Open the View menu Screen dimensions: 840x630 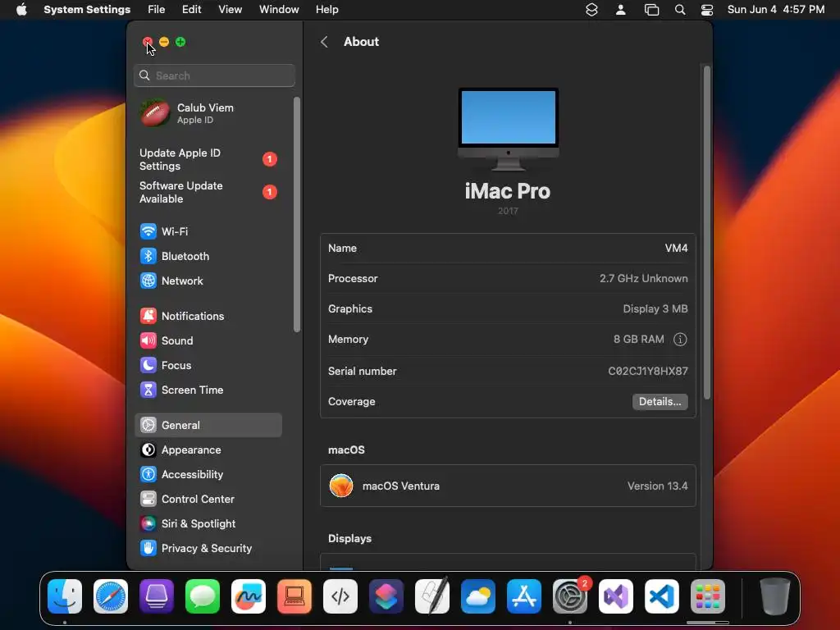[230, 10]
